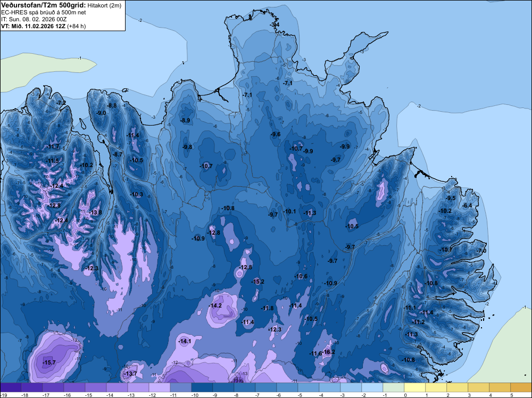Select the -9.6 temperature label

click(x=276, y=135)
